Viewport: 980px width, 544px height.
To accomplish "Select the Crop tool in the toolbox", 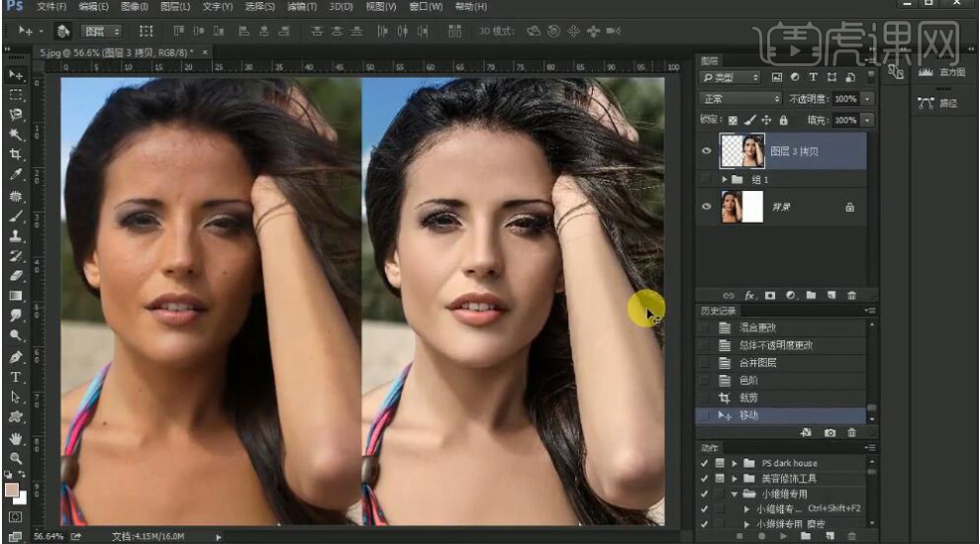I will (x=16, y=154).
